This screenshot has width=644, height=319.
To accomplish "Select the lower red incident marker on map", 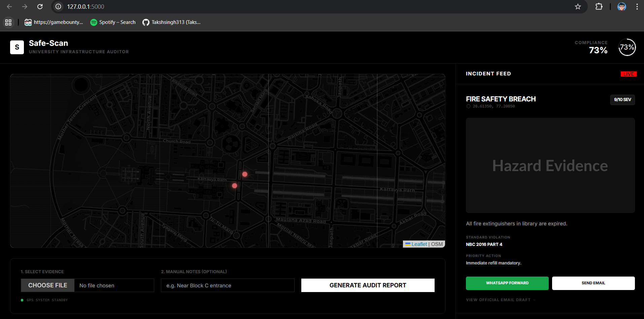I will pyautogui.click(x=235, y=186).
